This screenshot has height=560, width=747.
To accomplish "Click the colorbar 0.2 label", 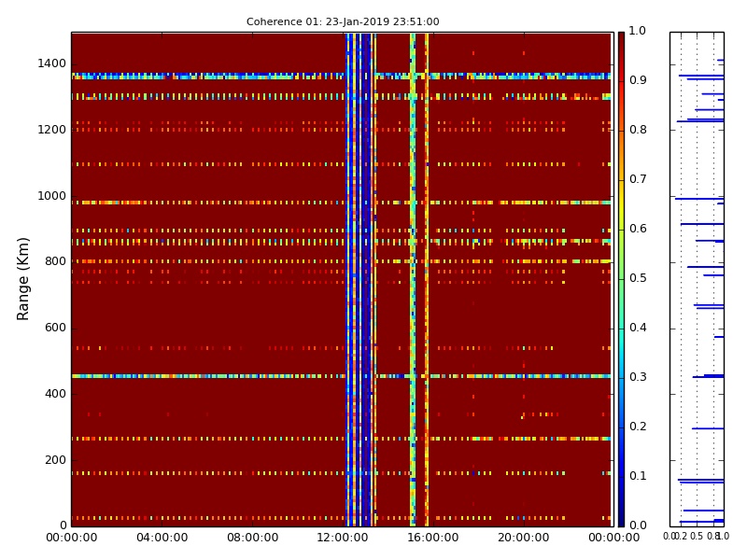I will pyautogui.click(x=638, y=427).
